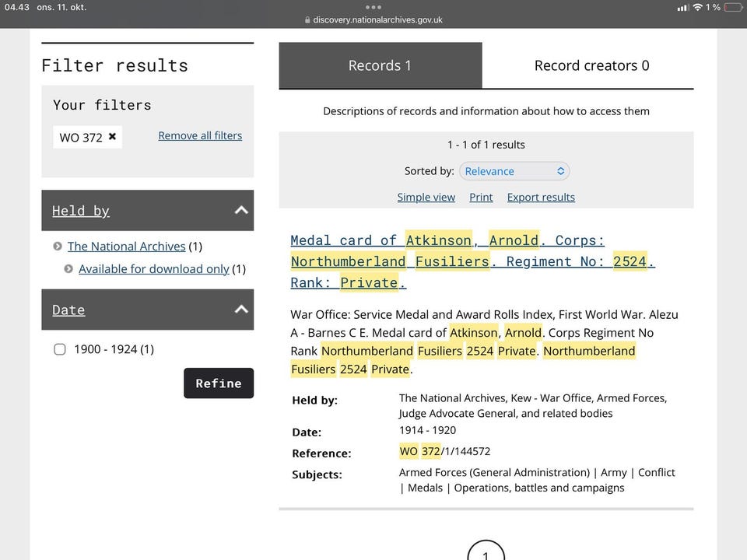Click the Print link
The image size is (747, 560).
pos(481,198)
